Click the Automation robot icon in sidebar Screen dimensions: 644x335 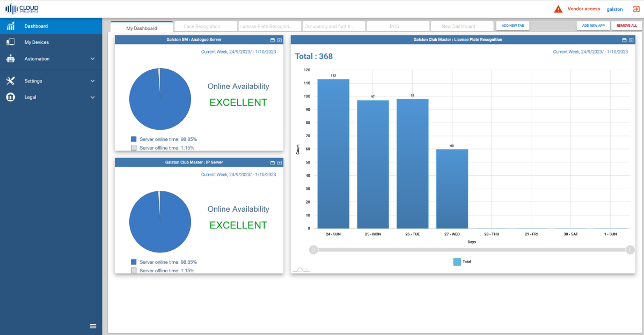[11, 58]
